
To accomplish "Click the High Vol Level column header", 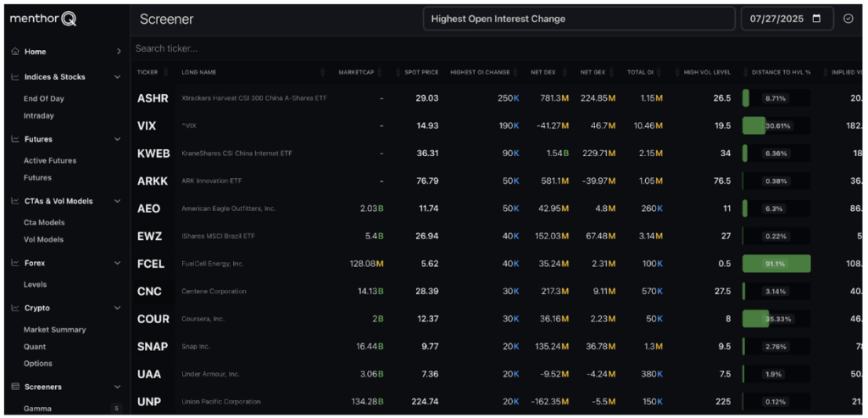I will click(x=707, y=72).
